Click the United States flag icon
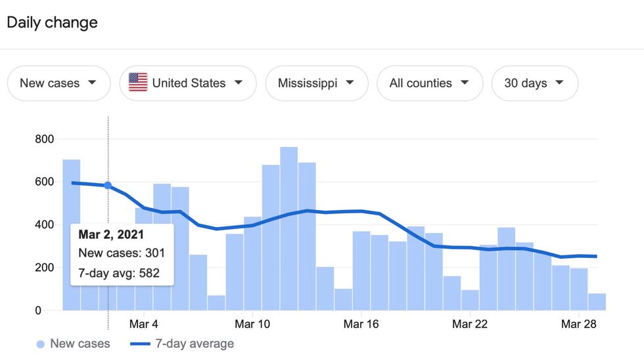 coord(138,83)
